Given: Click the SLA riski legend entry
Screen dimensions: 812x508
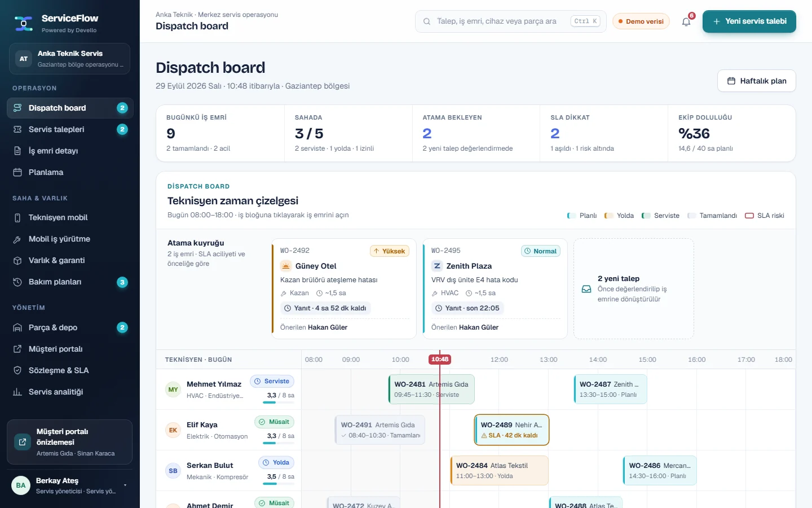Looking at the screenshot, I should 765,216.
